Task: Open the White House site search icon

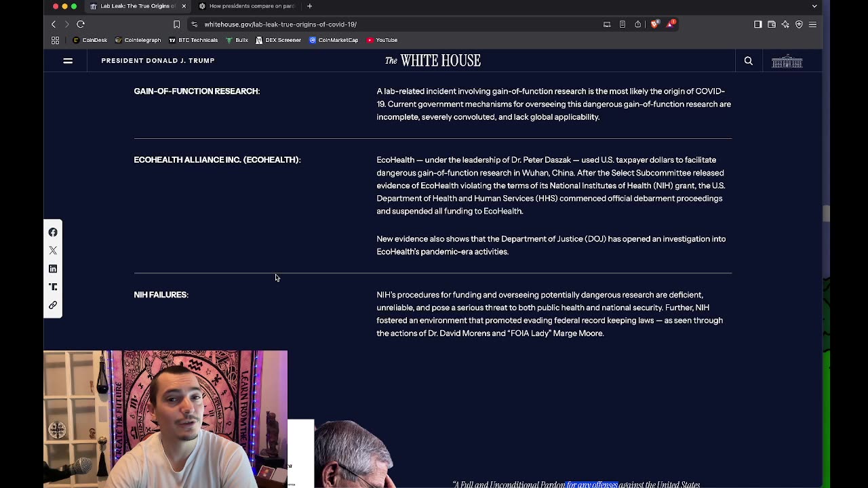Action: coord(749,61)
